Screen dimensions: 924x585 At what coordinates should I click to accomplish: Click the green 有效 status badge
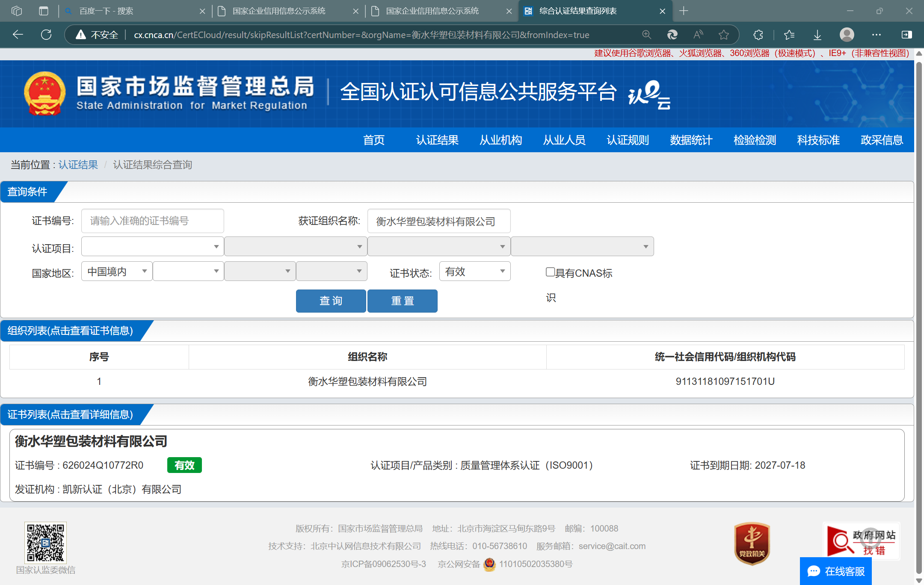(x=184, y=465)
